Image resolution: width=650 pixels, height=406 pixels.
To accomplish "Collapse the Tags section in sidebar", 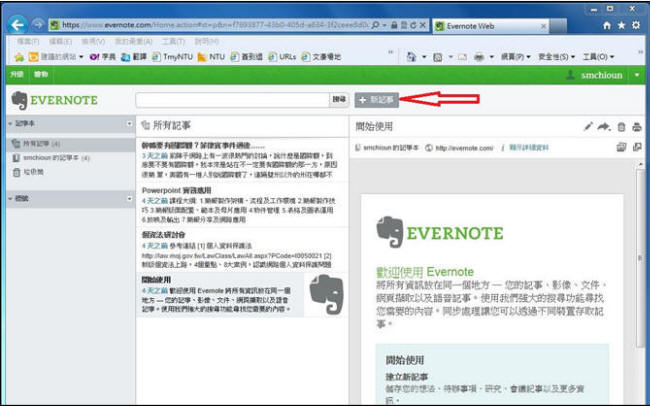I will click(x=10, y=199).
